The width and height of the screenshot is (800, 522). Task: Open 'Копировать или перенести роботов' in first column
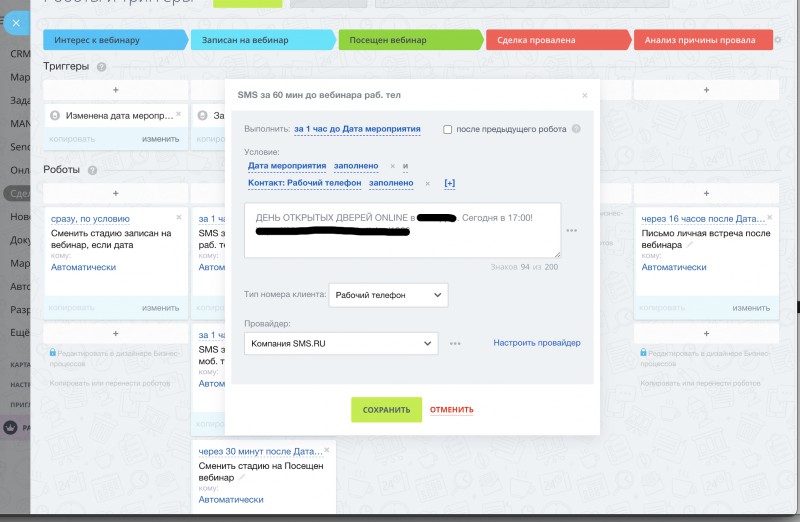point(110,383)
